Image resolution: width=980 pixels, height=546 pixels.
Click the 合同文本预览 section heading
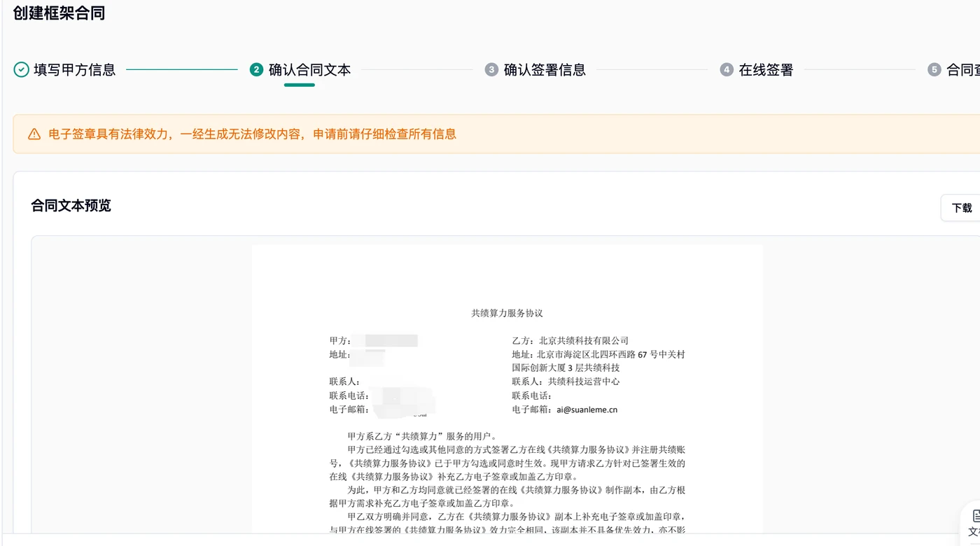(x=71, y=206)
